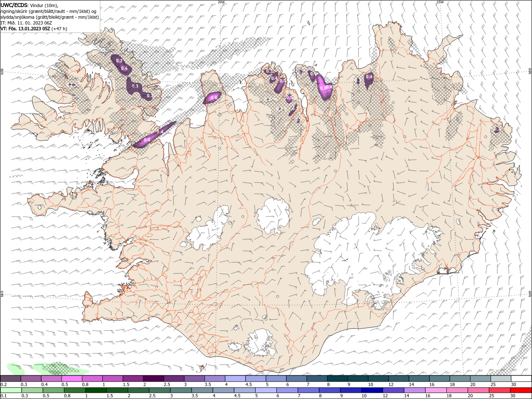Click the '0.1' label under the rain legend
The width and height of the screenshot is (532, 399).
(3, 396)
